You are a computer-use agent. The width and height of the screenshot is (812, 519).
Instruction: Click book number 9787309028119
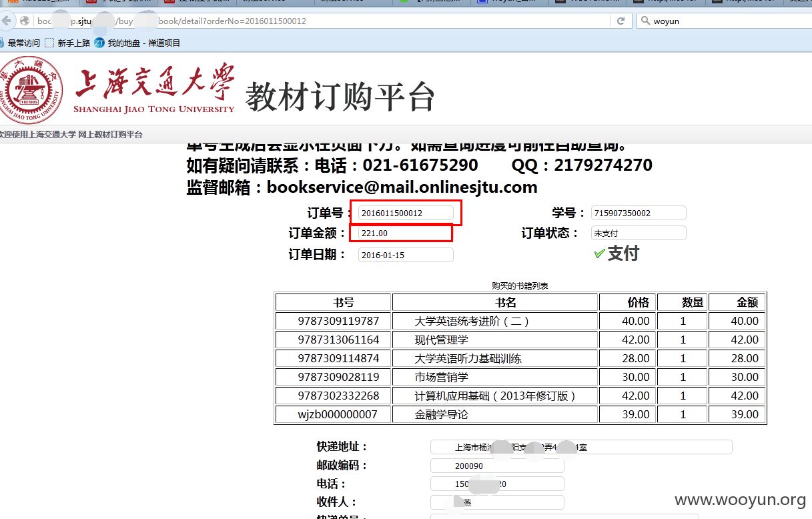pos(338,377)
